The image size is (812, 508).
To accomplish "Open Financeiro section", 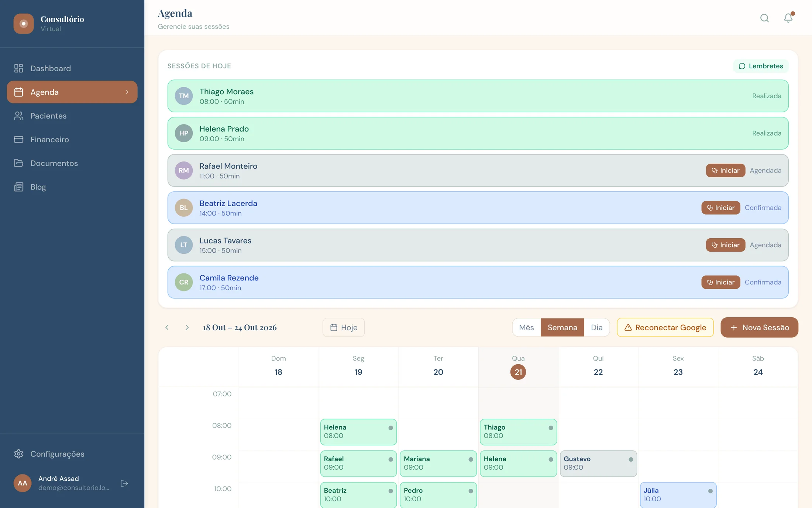I will point(72,139).
